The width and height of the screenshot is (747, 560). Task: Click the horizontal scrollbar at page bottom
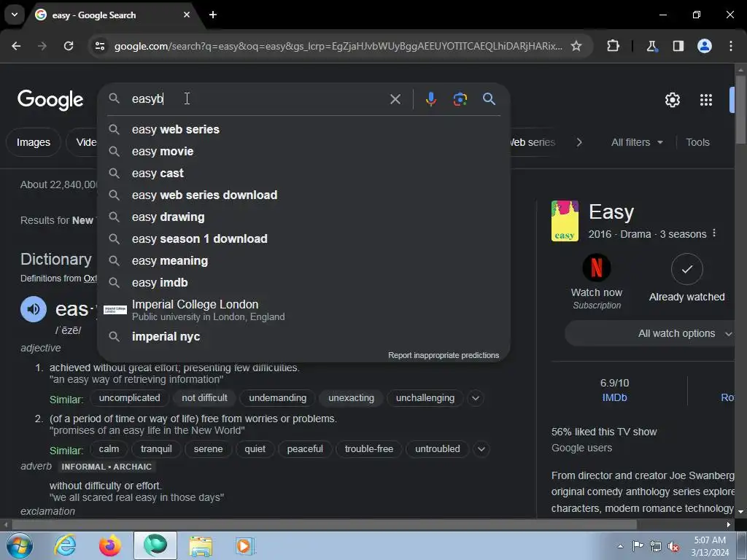pyautogui.click(x=324, y=524)
